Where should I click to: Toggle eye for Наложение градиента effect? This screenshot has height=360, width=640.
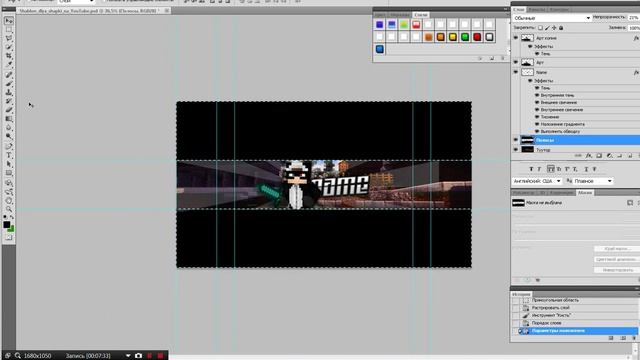537,124
